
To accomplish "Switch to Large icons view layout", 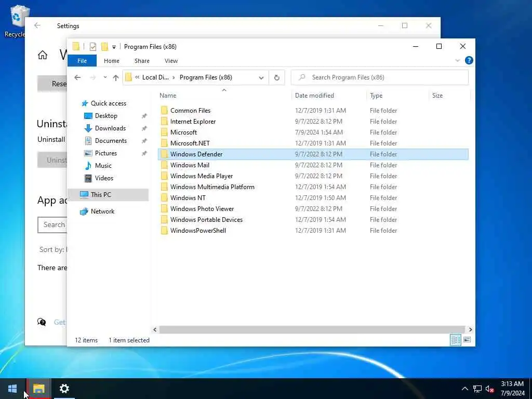I will tap(467, 340).
